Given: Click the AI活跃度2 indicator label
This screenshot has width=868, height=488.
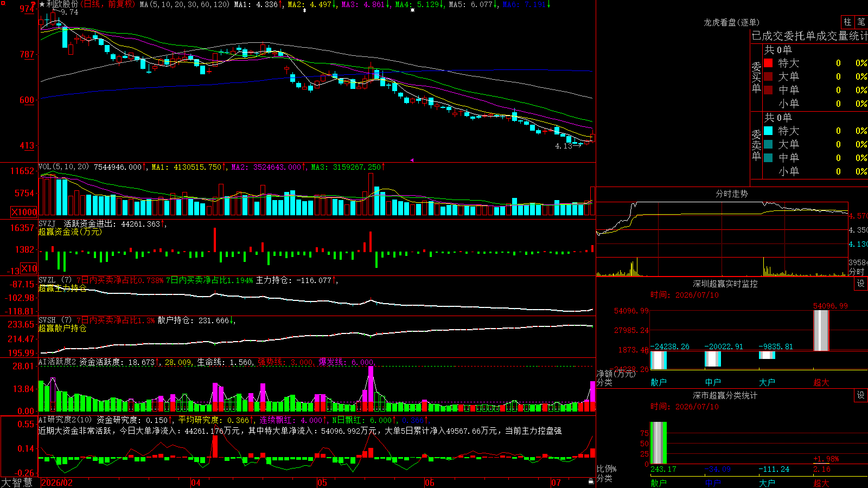Looking at the screenshot, I should pyautogui.click(x=57, y=362).
